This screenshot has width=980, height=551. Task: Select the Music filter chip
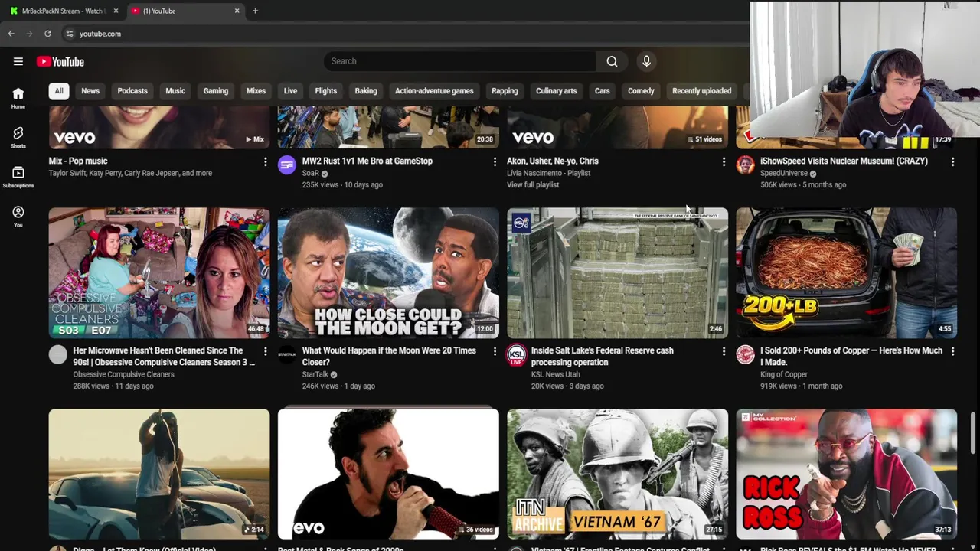[175, 91]
